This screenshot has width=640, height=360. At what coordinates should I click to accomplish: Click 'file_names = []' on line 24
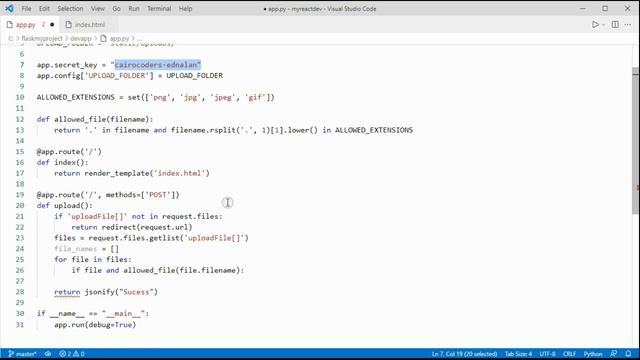point(87,249)
